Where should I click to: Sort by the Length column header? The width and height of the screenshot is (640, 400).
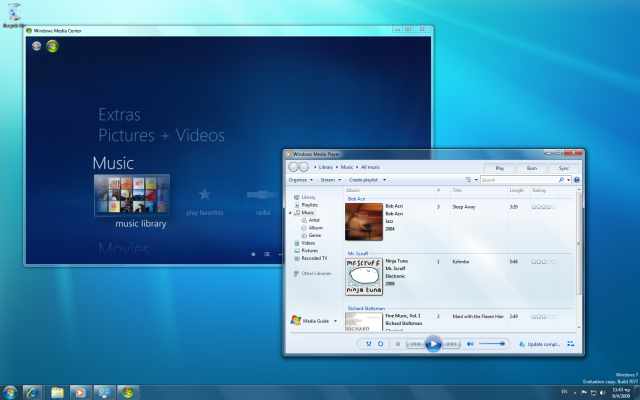coord(516,191)
